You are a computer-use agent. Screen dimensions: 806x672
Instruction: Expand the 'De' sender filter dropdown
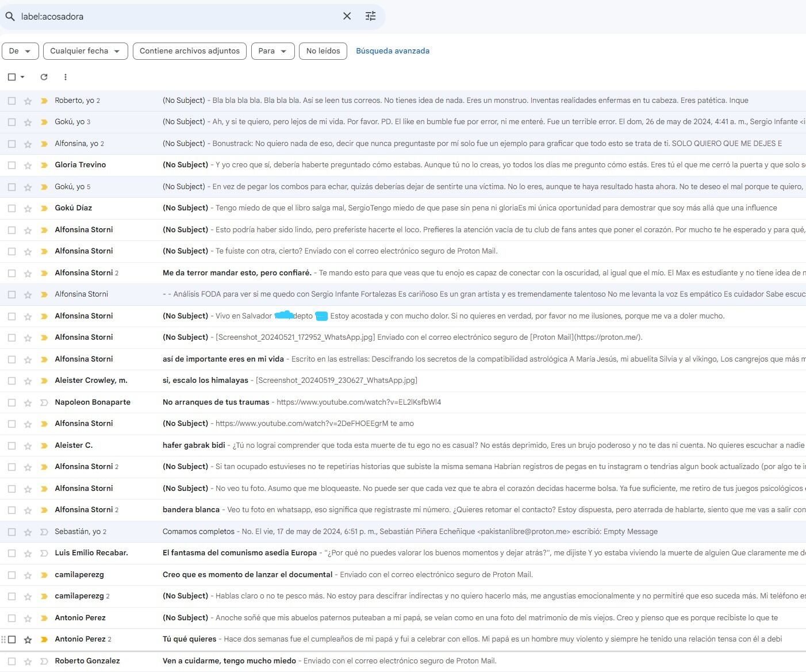(x=20, y=51)
